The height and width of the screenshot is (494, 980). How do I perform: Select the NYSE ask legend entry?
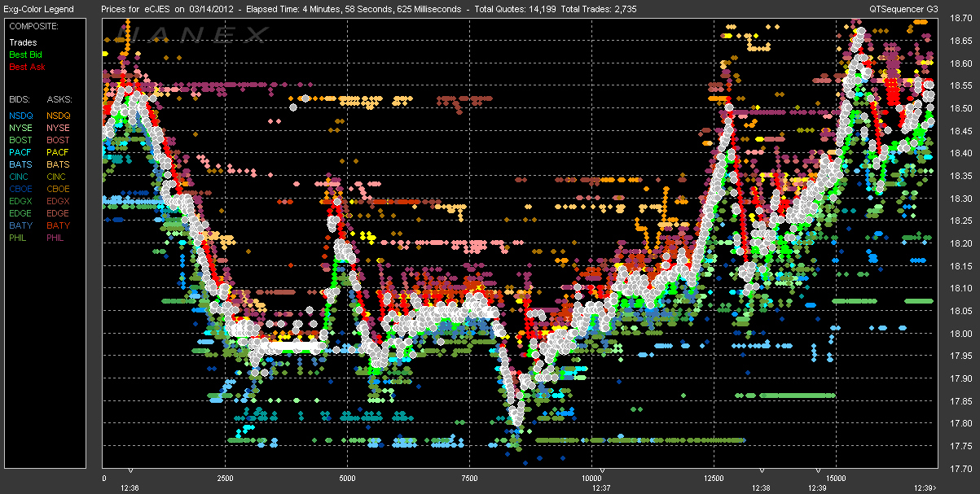(59, 128)
